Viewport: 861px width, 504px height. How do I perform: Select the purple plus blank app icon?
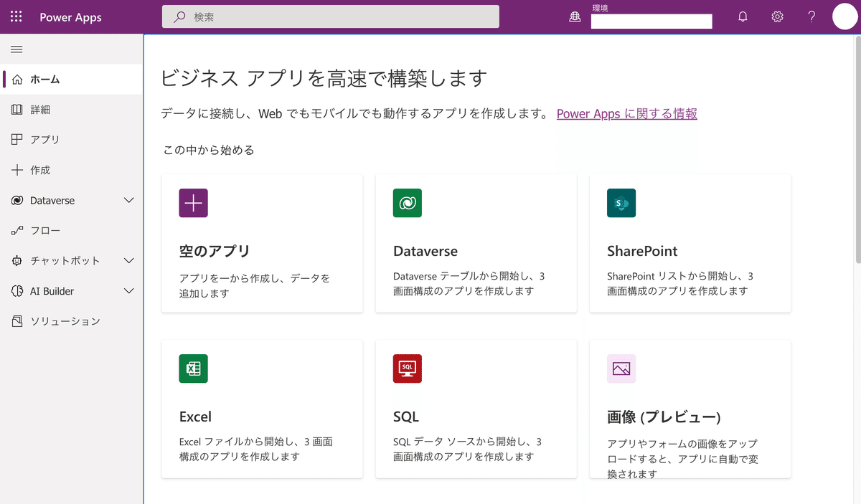(193, 203)
